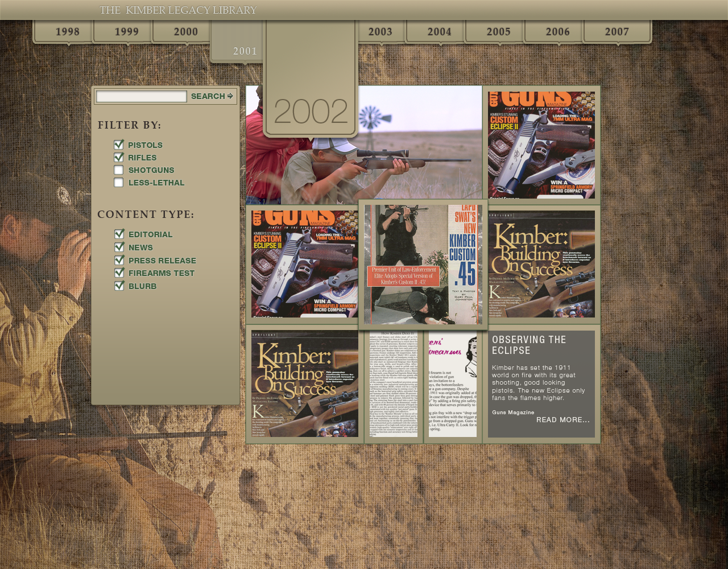
Task: Click The Kimber Legacy Library title
Action: 178,10
